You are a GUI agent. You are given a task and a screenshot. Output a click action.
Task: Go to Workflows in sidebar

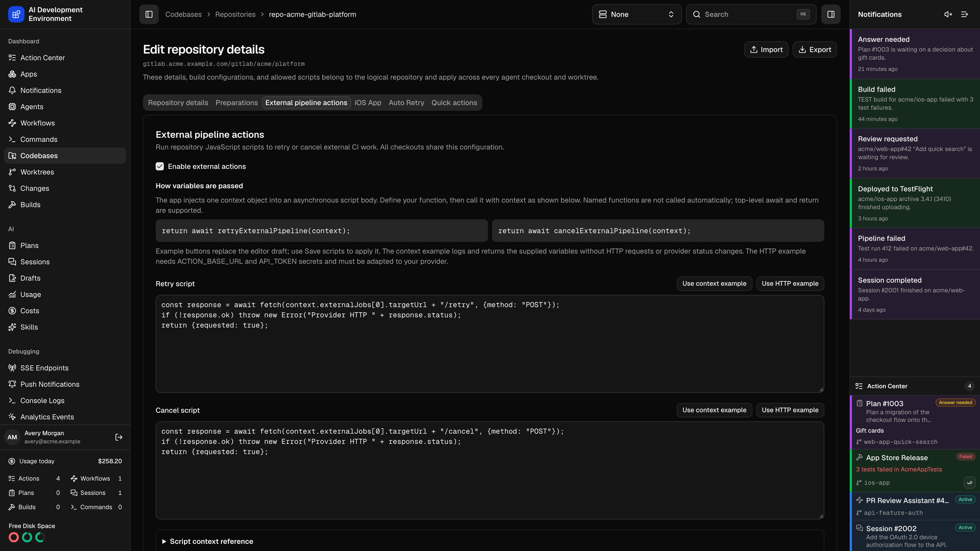point(65,123)
